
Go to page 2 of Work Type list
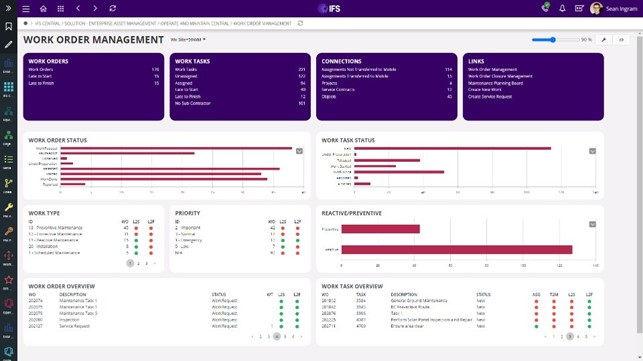(138, 263)
